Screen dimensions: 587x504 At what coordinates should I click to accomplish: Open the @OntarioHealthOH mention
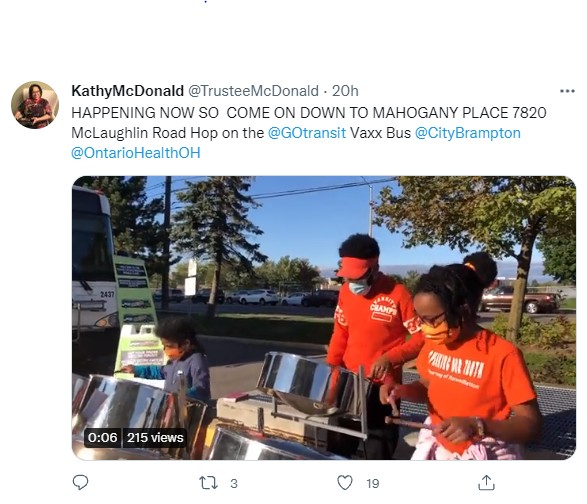click(x=136, y=153)
